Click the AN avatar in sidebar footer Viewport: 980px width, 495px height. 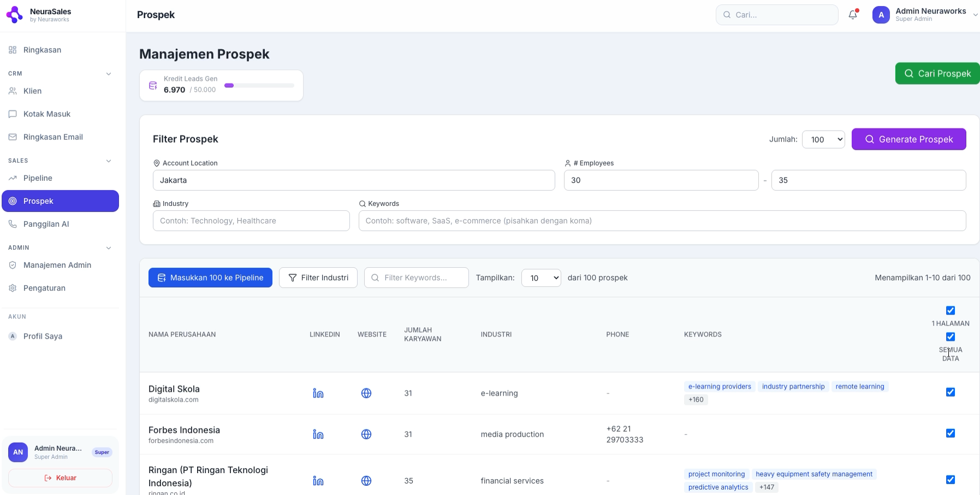18,452
